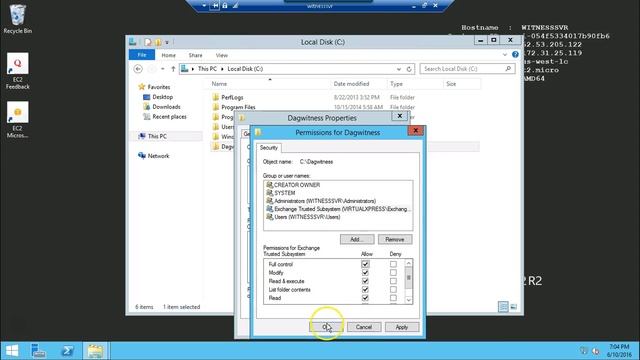Open recent locations dropdown arrow
The height and width of the screenshot is (360, 640).
(x=162, y=69)
